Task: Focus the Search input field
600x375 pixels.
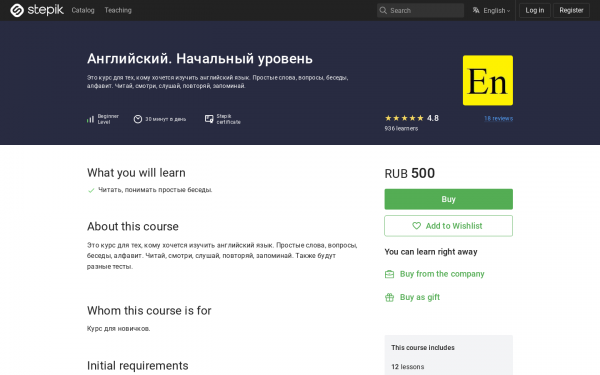Action: (420, 10)
